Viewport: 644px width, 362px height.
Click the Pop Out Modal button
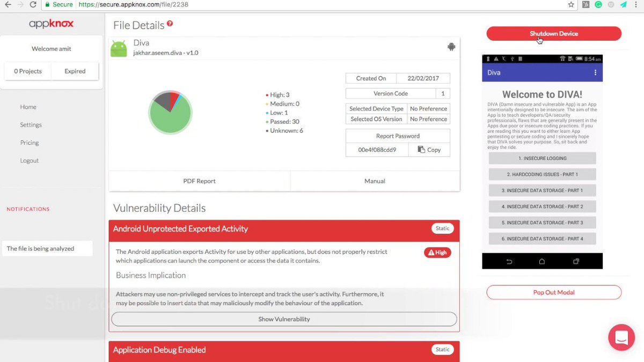click(554, 292)
